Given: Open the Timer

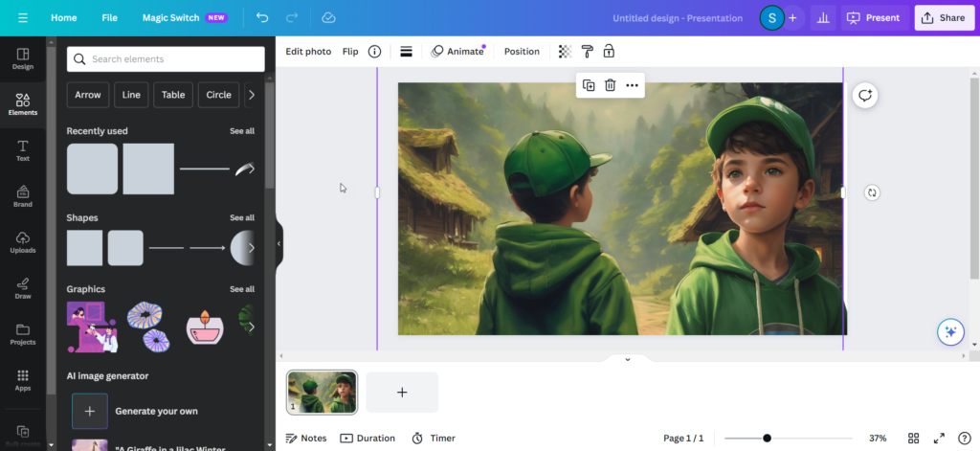Looking at the screenshot, I should [434, 438].
